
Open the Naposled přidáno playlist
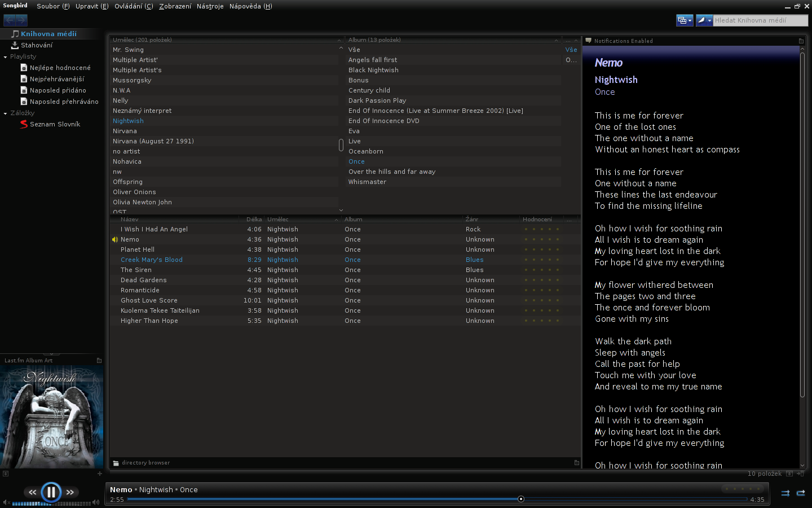point(58,90)
